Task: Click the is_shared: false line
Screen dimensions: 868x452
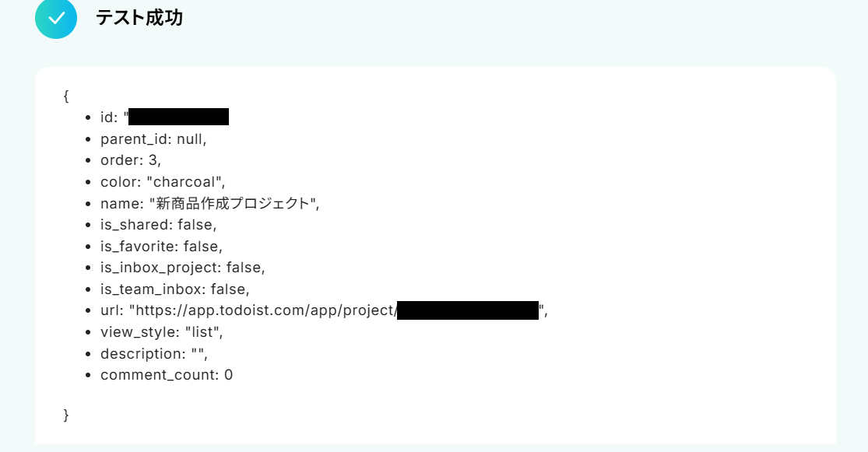Action: pyautogui.click(x=158, y=225)
